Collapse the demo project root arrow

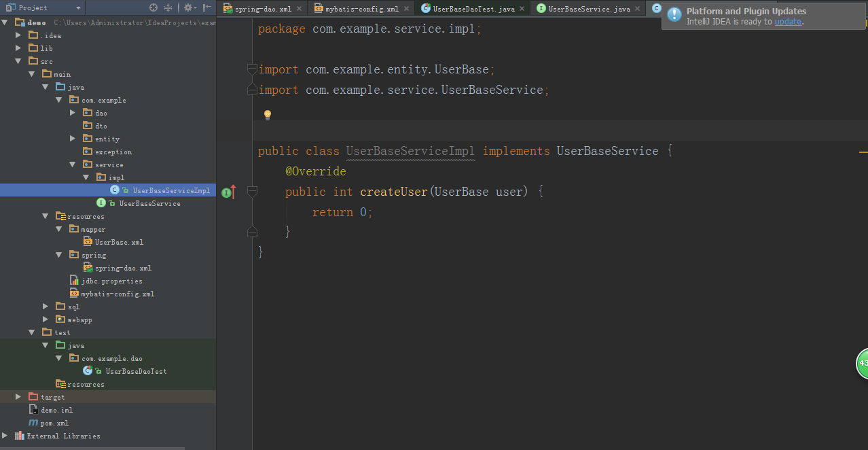5,22
